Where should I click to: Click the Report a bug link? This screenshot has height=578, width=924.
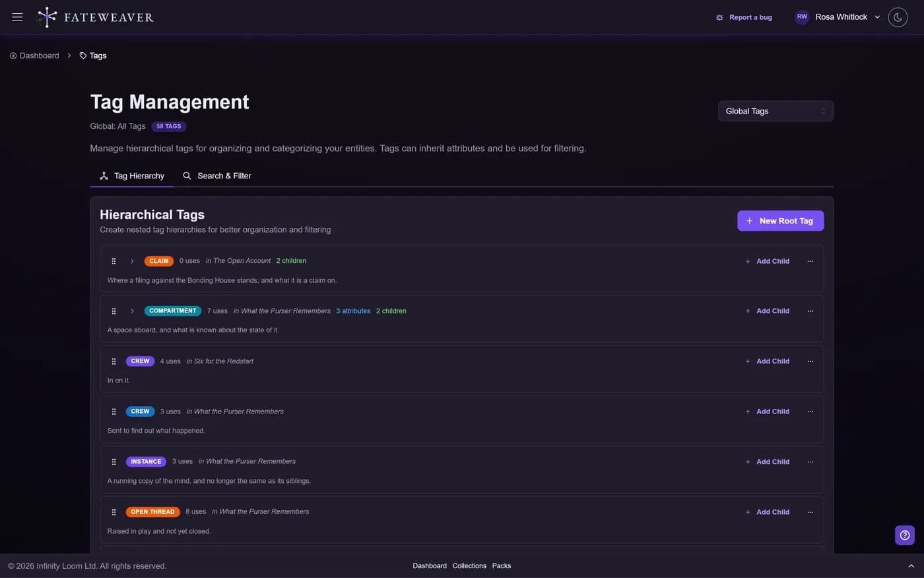(744, 17)
